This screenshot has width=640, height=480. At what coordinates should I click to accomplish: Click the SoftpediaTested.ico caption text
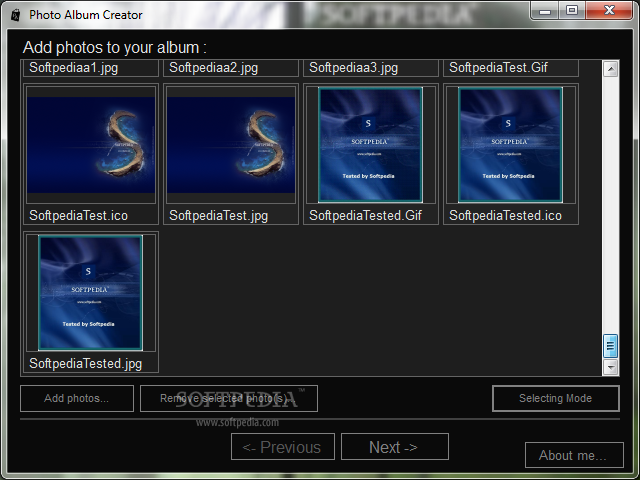505,216
